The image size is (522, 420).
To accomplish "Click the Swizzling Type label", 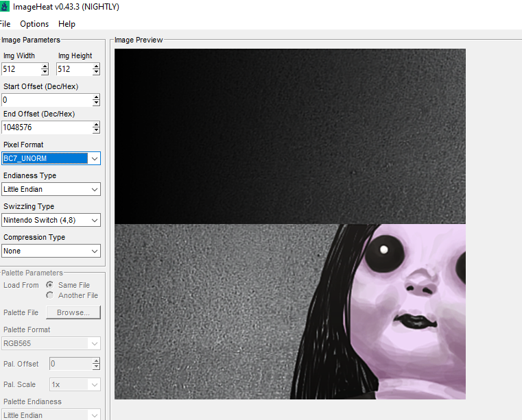I will 29,206.
